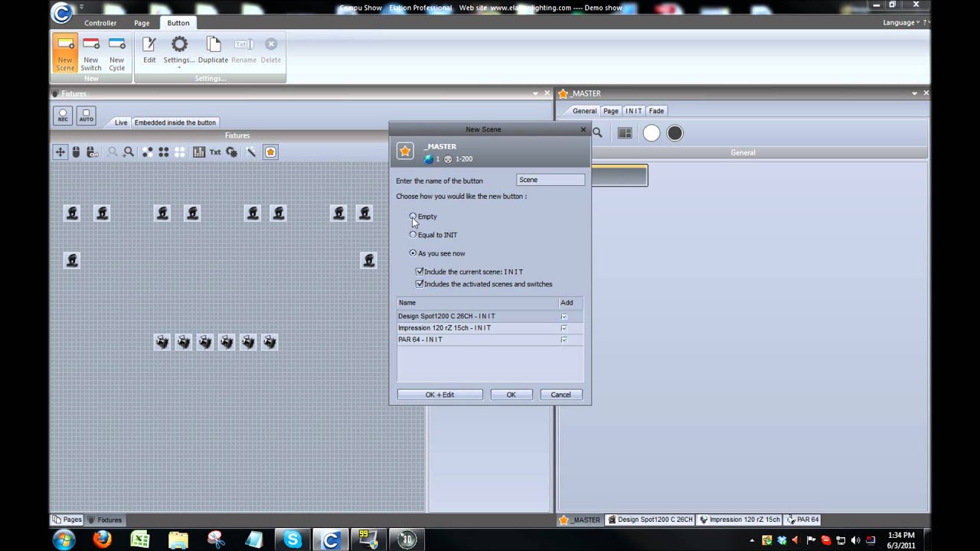980x551 pixels.
Task: Open the Fixtures panel dropdown arrow
Action: (x=535, y=93)
